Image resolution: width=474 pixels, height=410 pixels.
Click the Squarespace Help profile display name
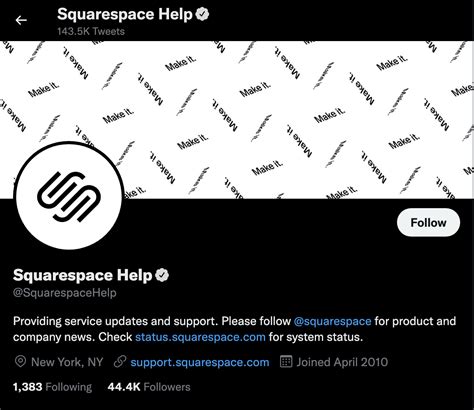click(x=82, y=276)
